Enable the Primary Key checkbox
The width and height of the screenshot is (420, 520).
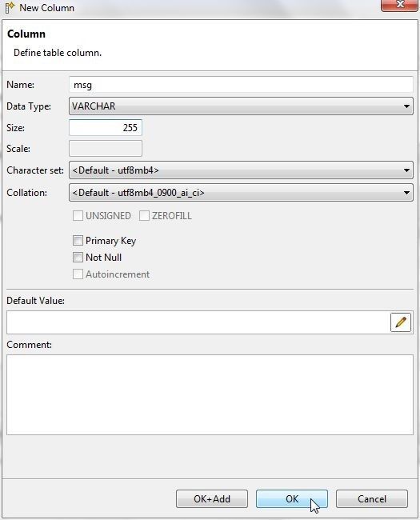point(78,241)
